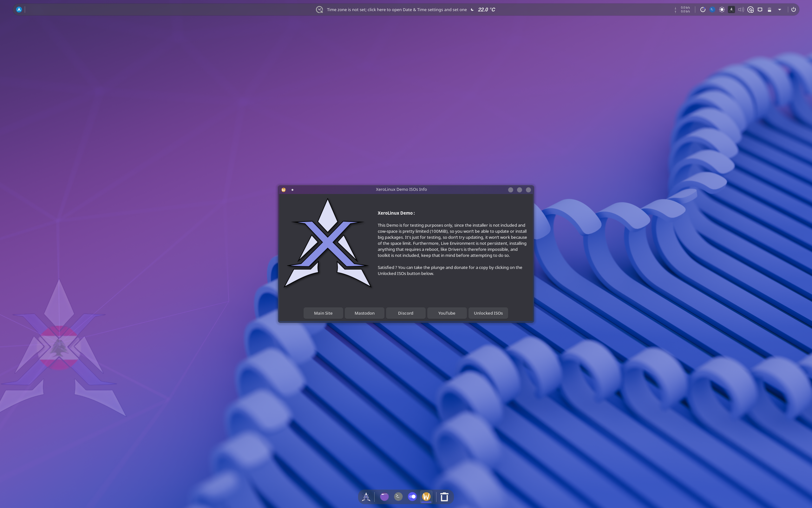Click the Unlocked ISOs button
Screen dimensions: 812x508
(x=488, y=313)
